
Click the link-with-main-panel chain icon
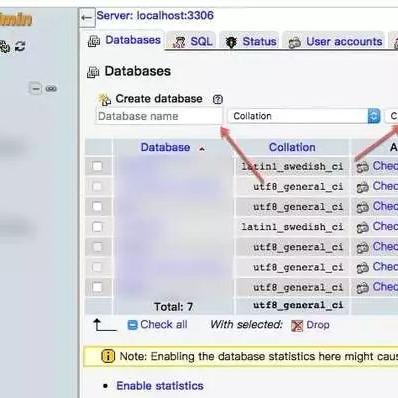coord(51,89)
